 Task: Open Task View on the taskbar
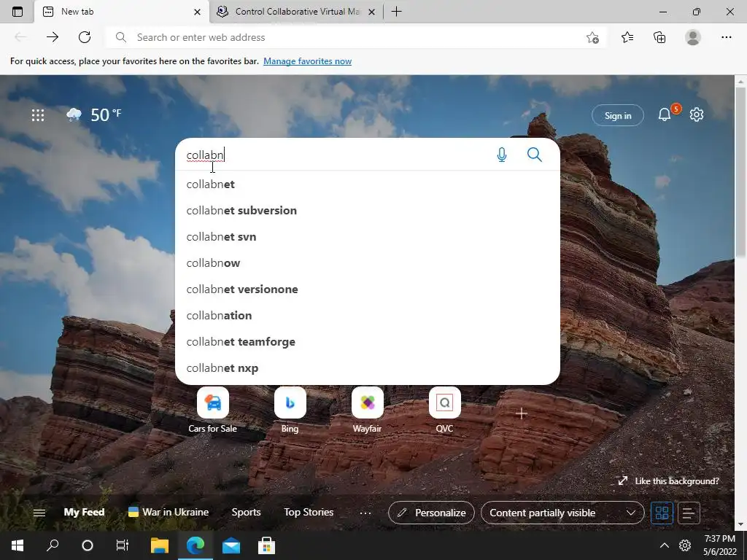pyautogui.click(x=123, y=545)
